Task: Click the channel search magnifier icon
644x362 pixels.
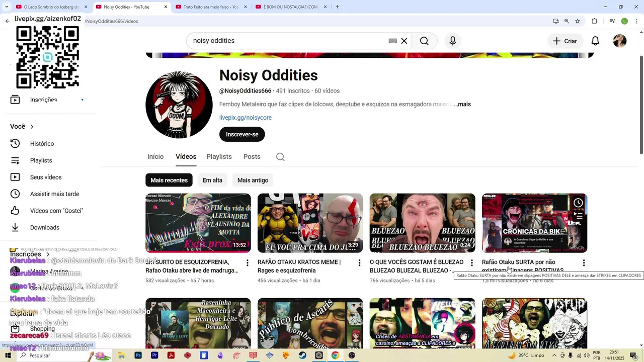Action: (280, 157)
